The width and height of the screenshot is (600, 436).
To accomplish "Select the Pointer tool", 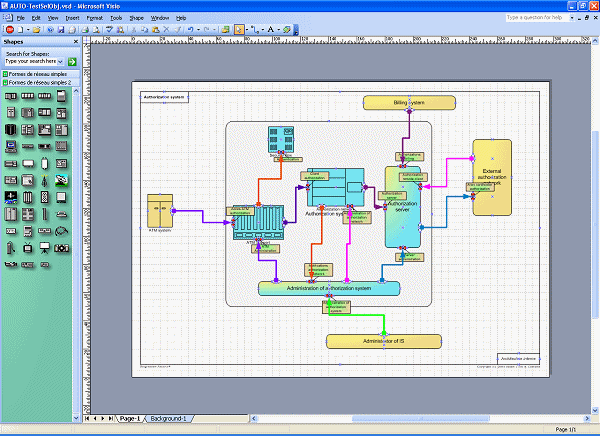I will pyautogui.click(x=239, y=29).
